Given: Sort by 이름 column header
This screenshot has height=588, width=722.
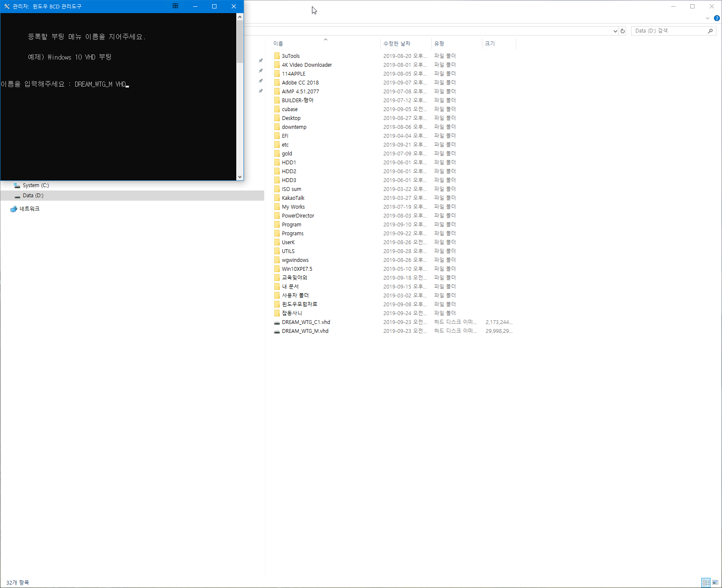Looking at the screenshot, I should (278, 44).
